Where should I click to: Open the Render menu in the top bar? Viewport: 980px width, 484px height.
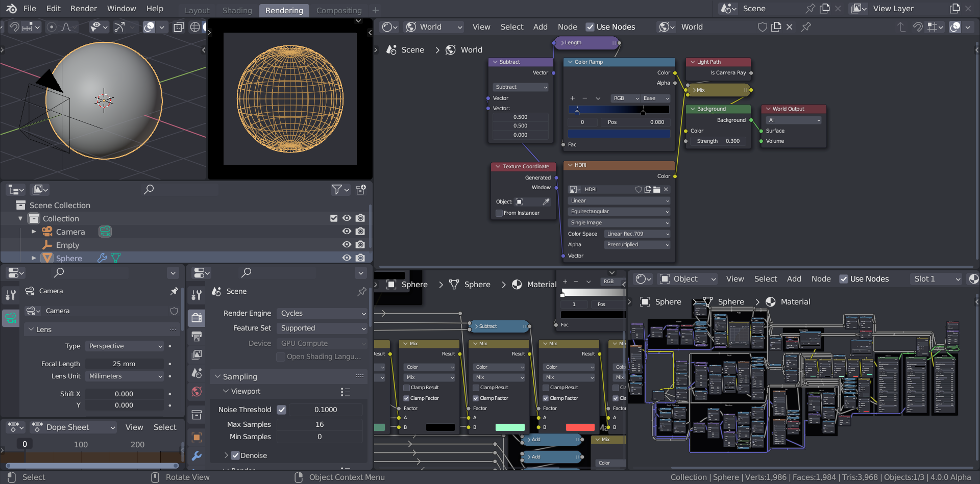tap(83, 9)
